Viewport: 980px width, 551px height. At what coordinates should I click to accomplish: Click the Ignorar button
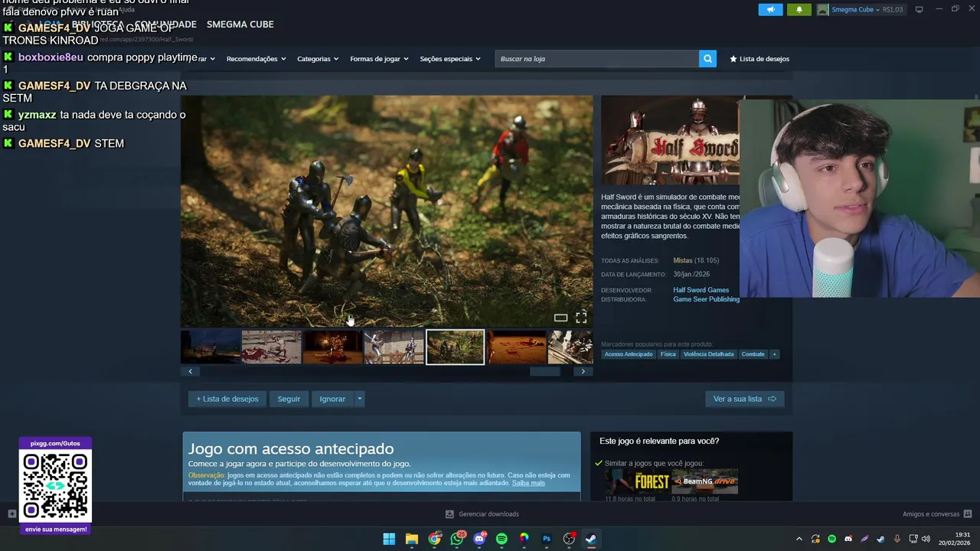[x=332, y=399]
